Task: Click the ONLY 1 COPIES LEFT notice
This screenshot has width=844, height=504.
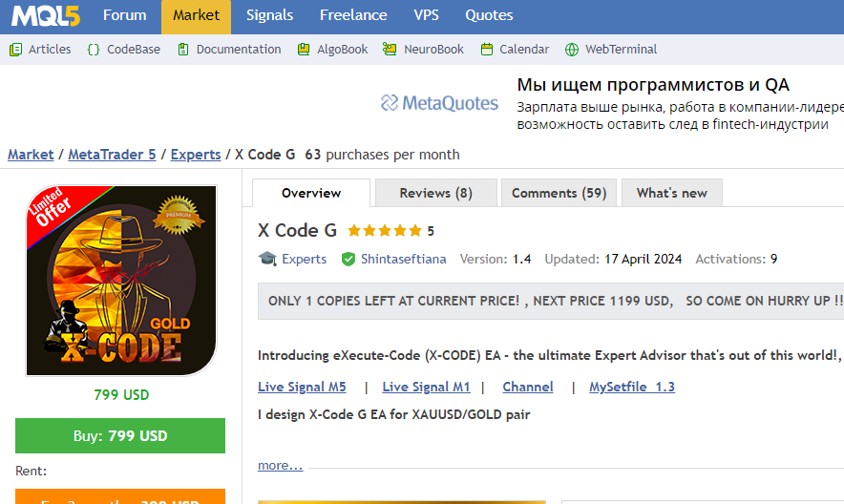Action: point(551,302)
